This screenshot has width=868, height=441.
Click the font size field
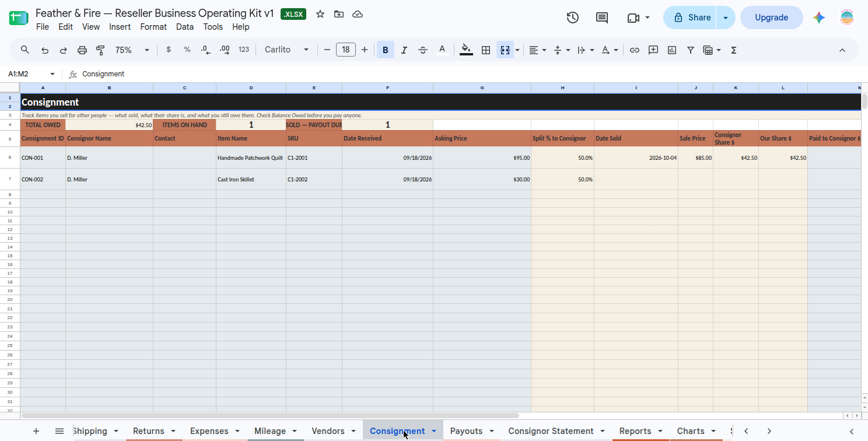pos(346,50)
